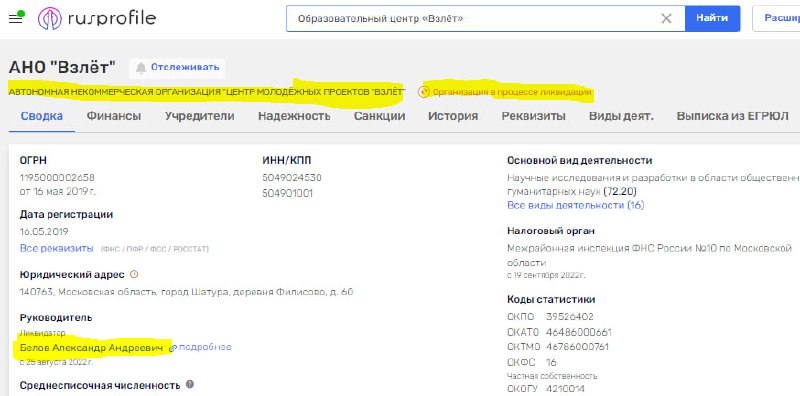Open the Выписка из ЕГРЮЛ tab
The height and width of the screenshot is (396, 800).
[732, 116]
